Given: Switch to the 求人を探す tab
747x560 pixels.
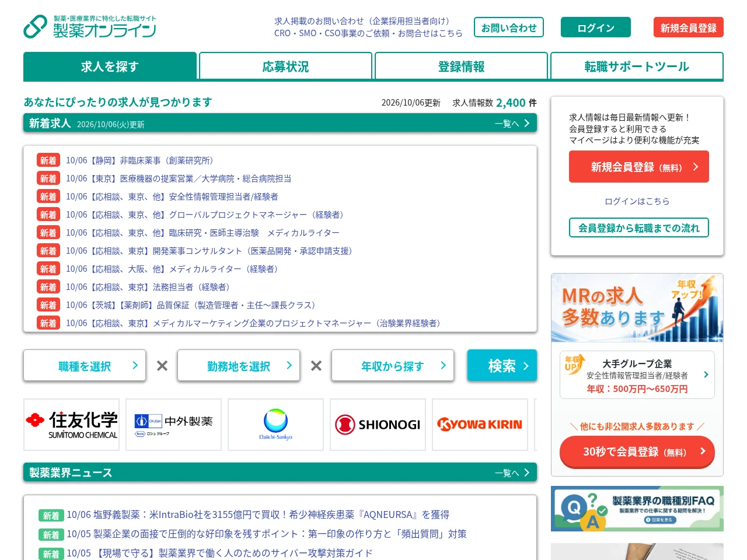Looking at the screenshot, I should click(110, 66).
